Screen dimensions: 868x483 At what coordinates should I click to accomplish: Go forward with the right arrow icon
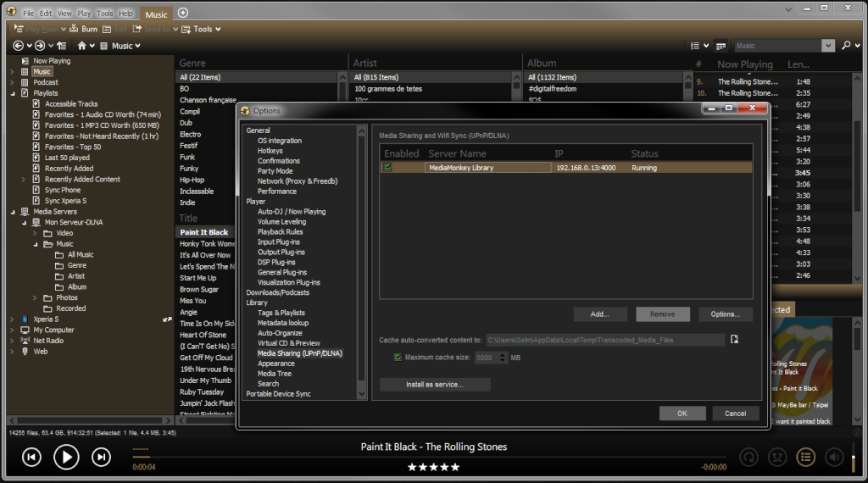tap(40, 46)
